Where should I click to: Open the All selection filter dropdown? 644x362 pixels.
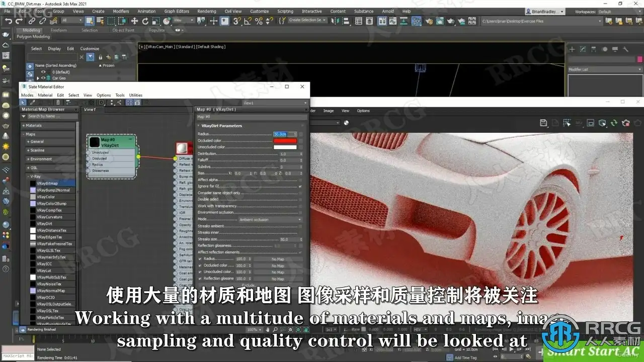(72, 21)
